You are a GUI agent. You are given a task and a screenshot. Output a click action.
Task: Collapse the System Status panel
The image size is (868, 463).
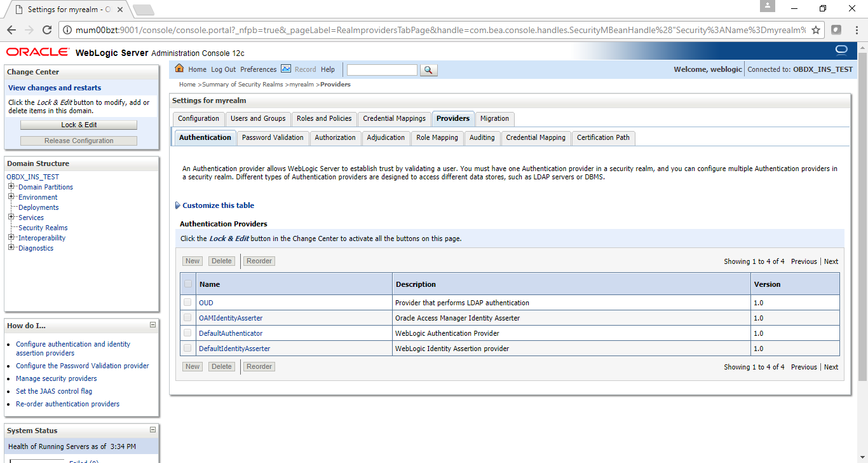(x=153, y=429)
